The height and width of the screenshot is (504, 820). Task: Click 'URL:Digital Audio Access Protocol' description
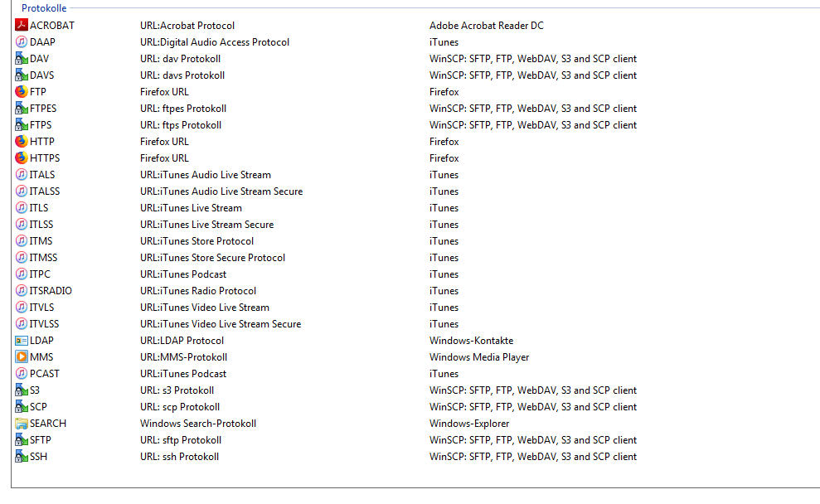click(x=215, y=41)
